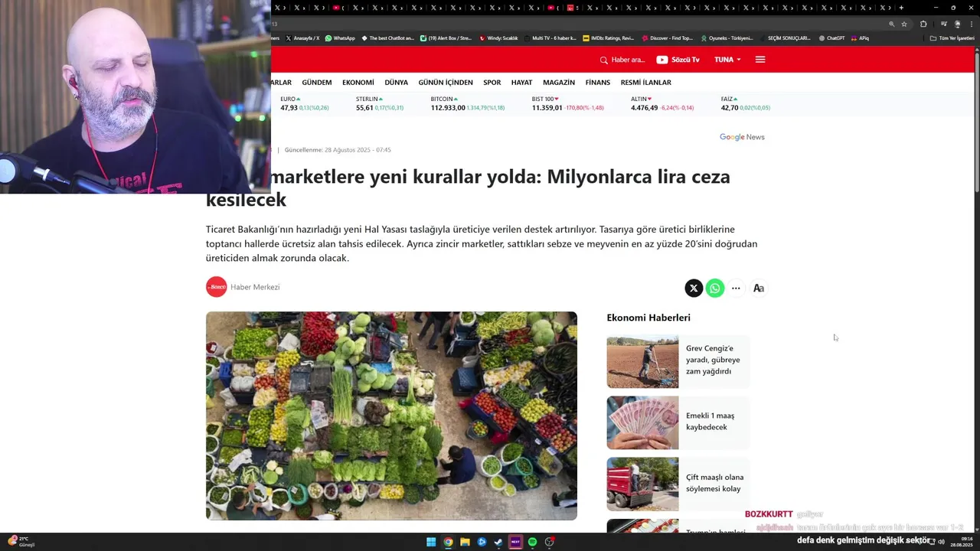Click Haber Merkezi author link
Screen dimensions: 980x551
point(255,287)
